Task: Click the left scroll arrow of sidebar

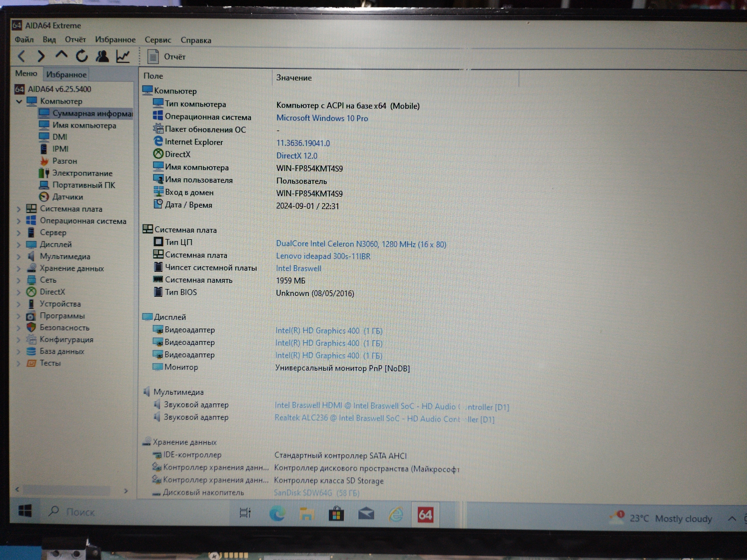Action: (x=17, y=489)
